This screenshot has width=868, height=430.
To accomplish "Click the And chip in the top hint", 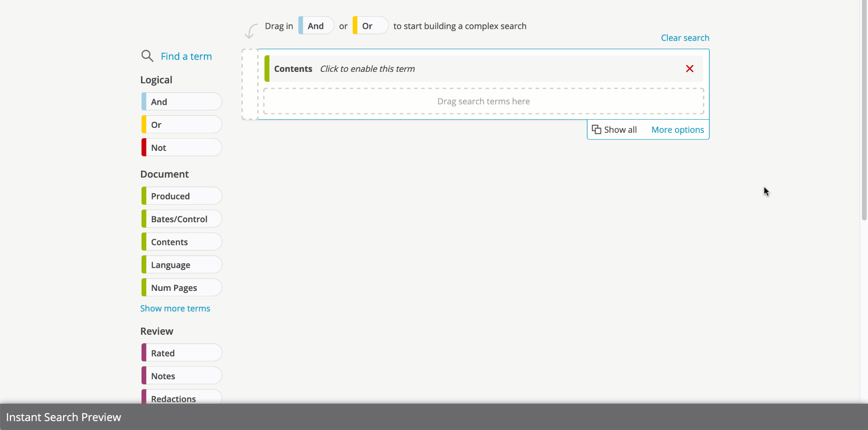I will (x=316, y=26).
